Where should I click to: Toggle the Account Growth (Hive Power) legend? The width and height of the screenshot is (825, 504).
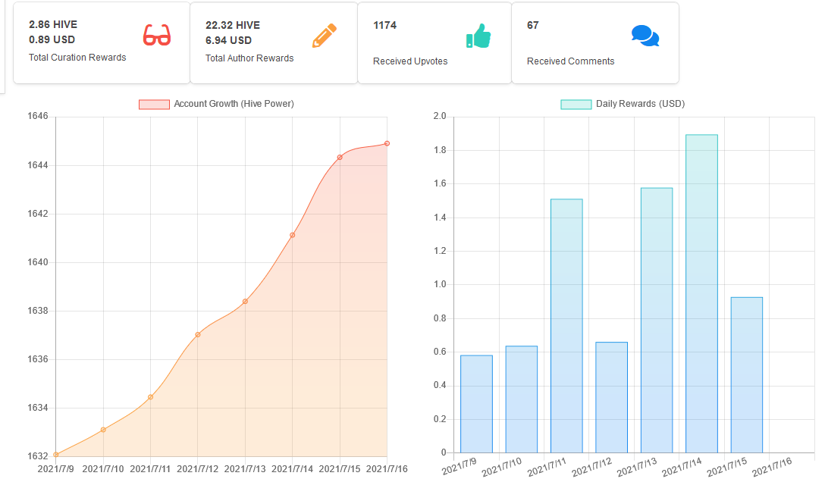[x=216, y=104]
